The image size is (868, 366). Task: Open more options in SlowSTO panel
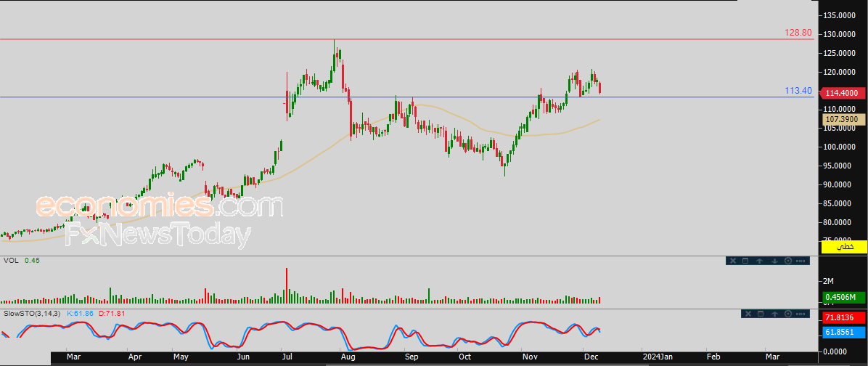[x=801, y=314]
